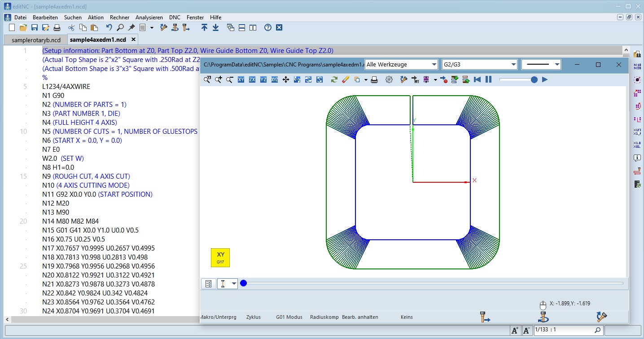Click the eraser icon to clear the drawing
The width and height of the screenshot is (644, 339).
click(x=345, y=79)
